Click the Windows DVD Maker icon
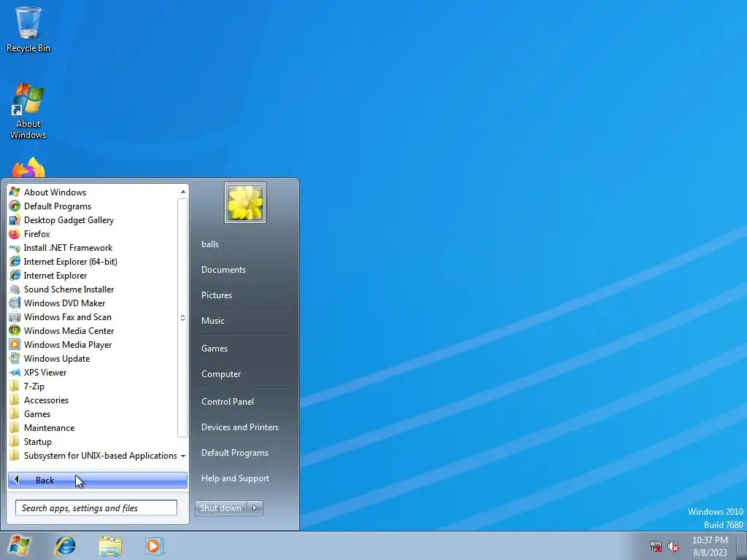Viewport: 747px width, 560px height. [15, 303]
